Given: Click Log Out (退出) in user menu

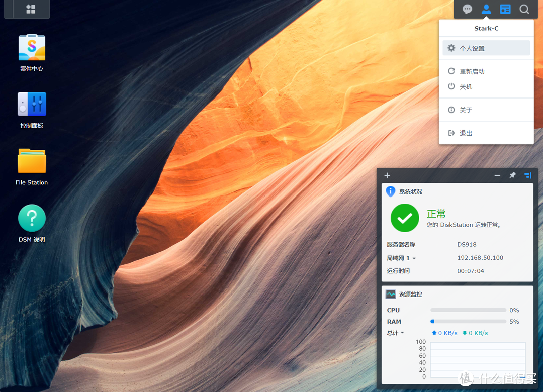Looking at the screenshot, I should (x=466, y=133).
